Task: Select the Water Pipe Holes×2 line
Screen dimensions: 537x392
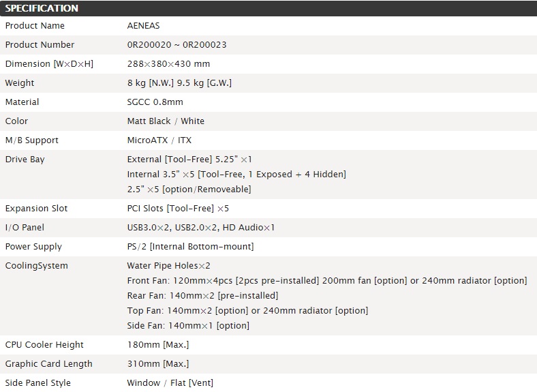Action: click(x=168, y=266)
